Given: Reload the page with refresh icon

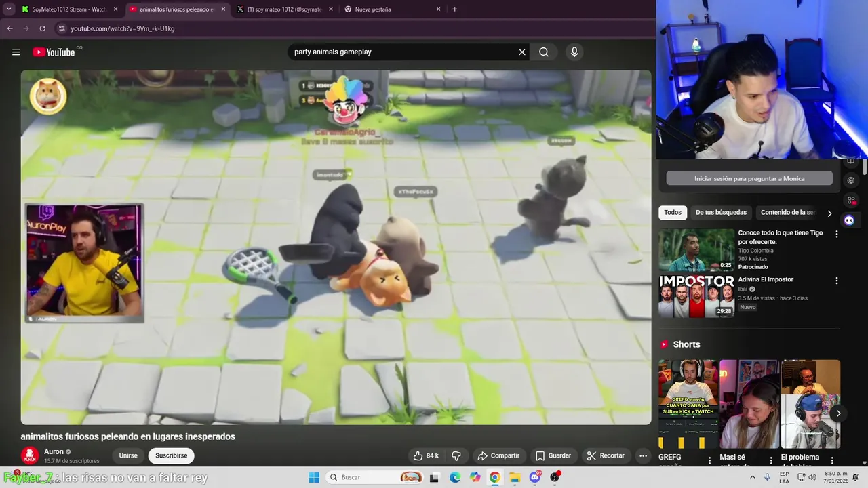Looking at the screenshot, I should 42,28.
